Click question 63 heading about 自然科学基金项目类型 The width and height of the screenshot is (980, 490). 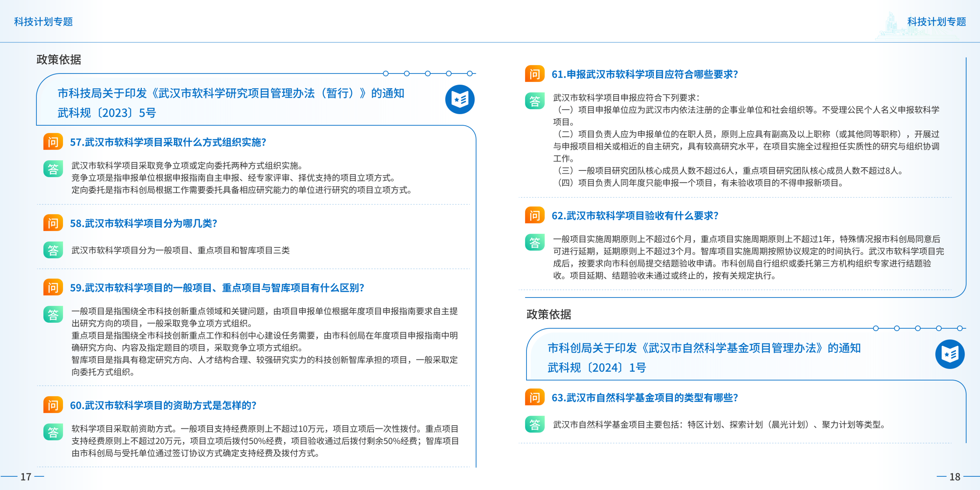[x=645, y=398]
